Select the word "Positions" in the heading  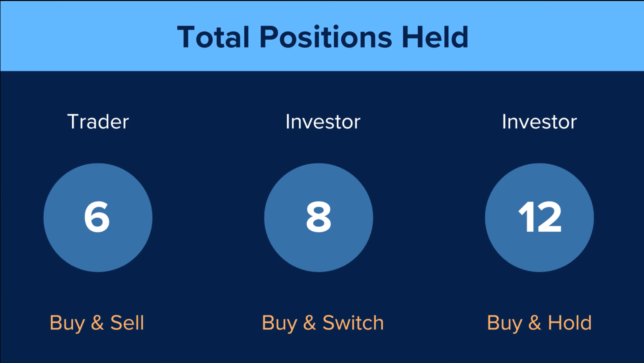click(x=326, y=37)
